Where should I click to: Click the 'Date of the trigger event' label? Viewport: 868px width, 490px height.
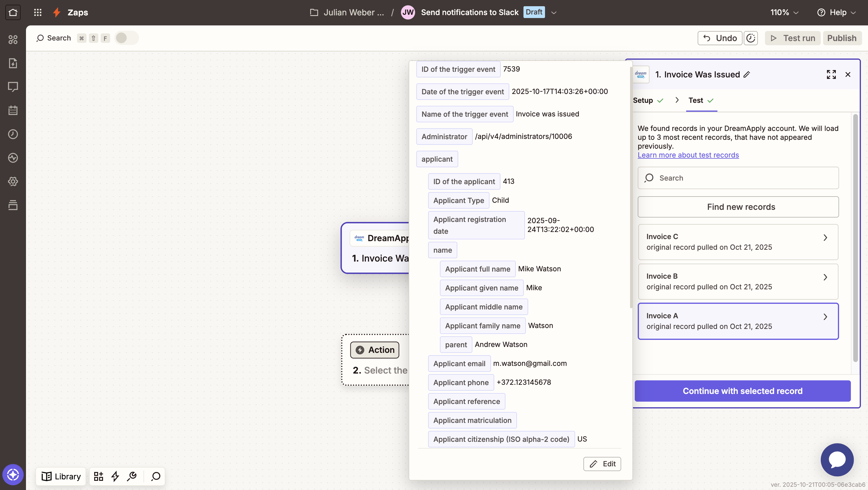463,92
